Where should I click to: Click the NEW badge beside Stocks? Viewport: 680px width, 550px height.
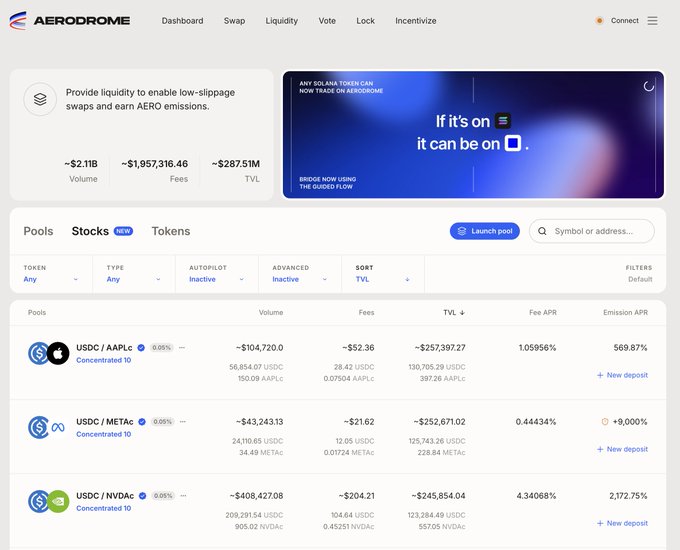tap(123, 231)
